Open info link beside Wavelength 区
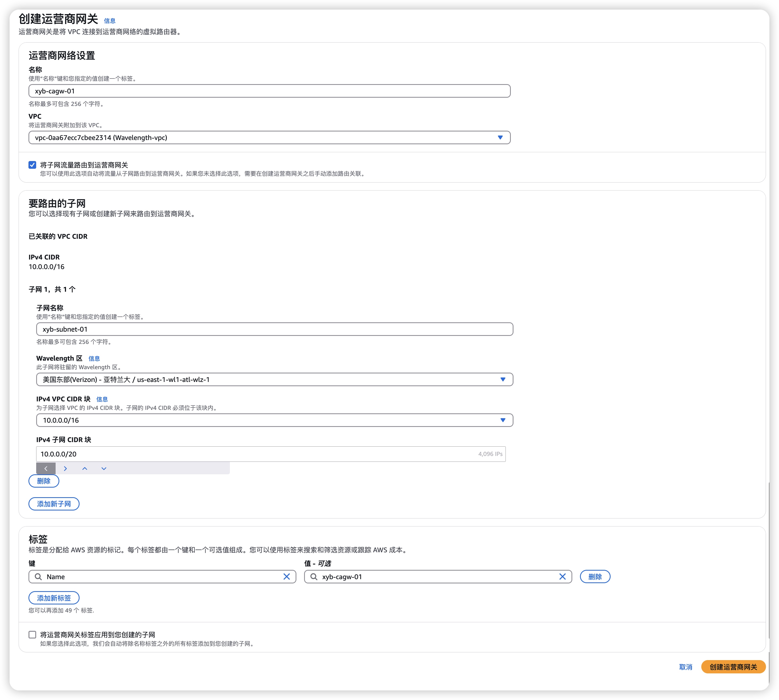 pos(94,359)
